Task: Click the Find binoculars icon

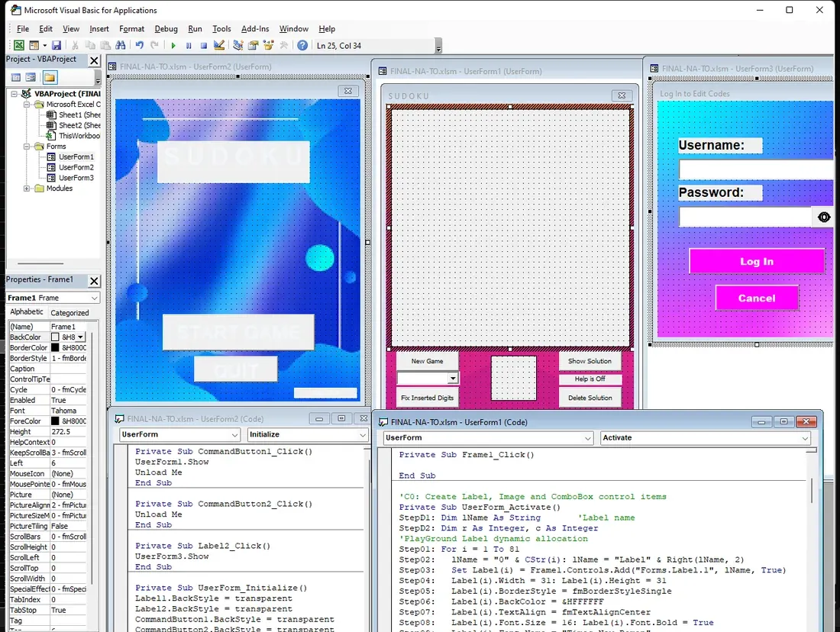Action: coord(121,46)
